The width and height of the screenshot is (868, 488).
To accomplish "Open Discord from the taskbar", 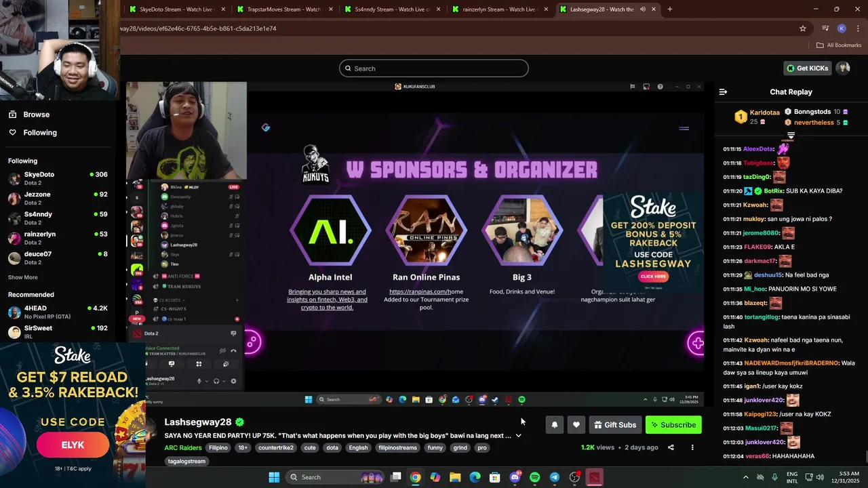I will (x=515, y=477).
